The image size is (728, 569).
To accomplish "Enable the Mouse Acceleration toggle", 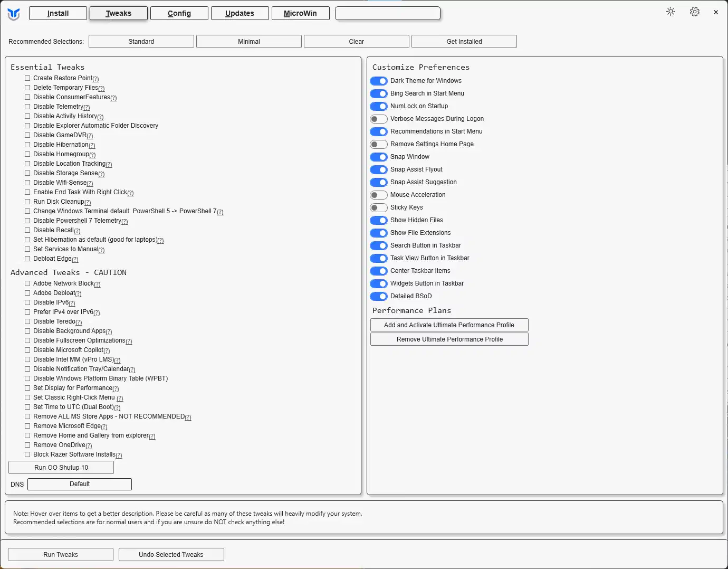I will click(x=378, y=195).
